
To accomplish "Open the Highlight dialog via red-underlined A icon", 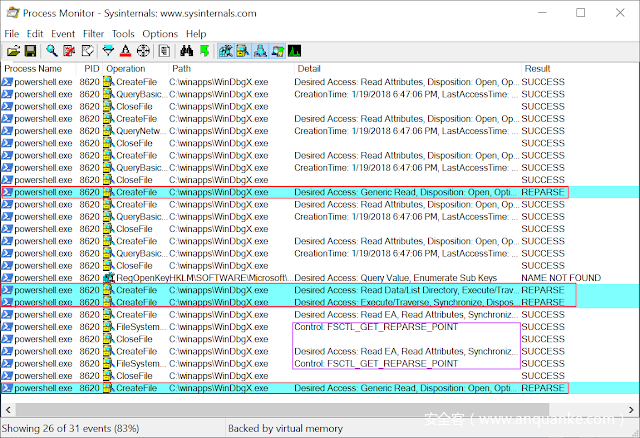I will [x=126, y=51].
